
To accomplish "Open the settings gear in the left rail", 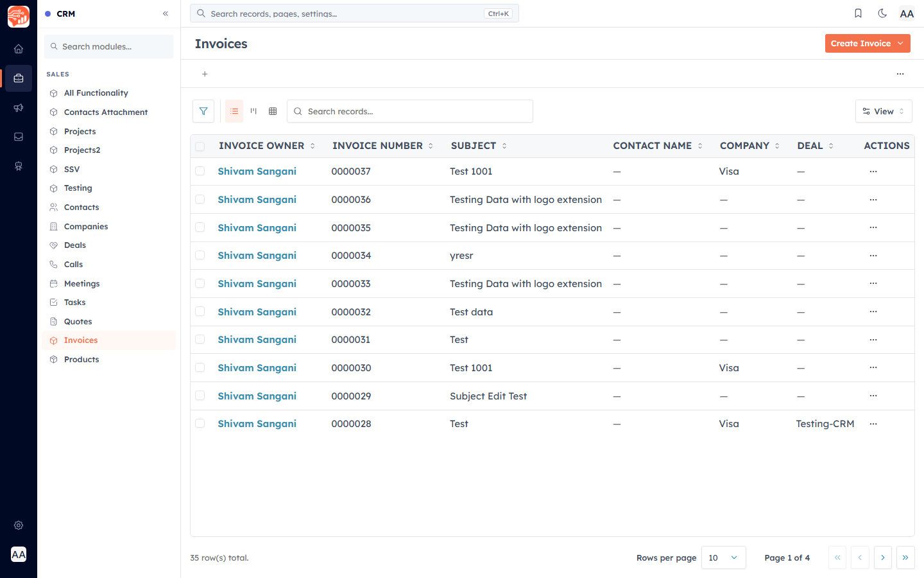I will (x=19, y=525).
